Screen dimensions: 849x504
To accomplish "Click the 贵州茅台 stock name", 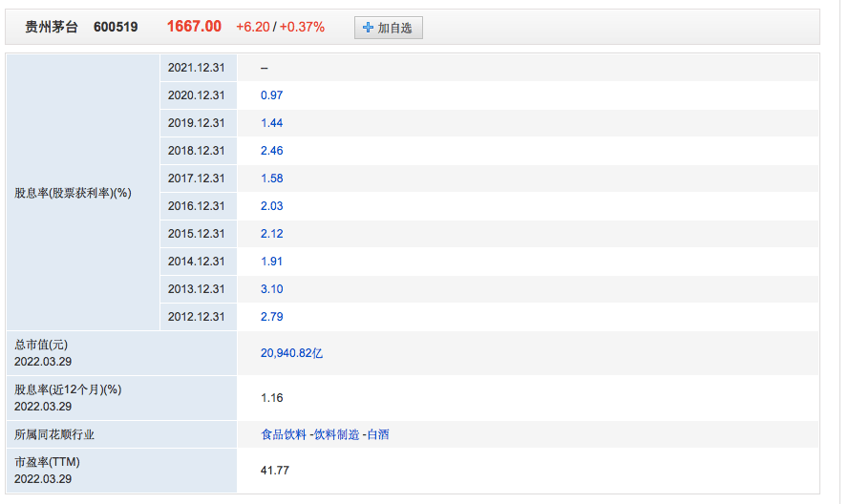I will (x=52, y=27).
